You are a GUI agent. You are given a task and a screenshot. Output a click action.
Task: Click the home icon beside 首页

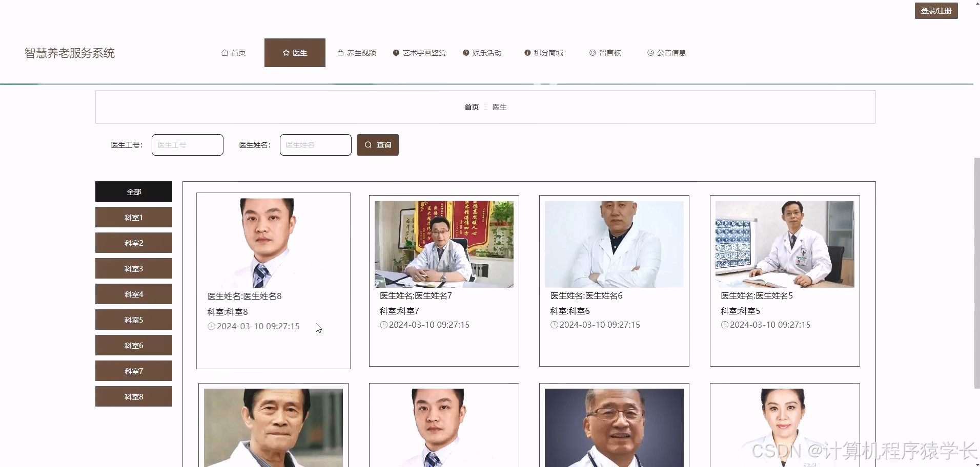point(224,52)
